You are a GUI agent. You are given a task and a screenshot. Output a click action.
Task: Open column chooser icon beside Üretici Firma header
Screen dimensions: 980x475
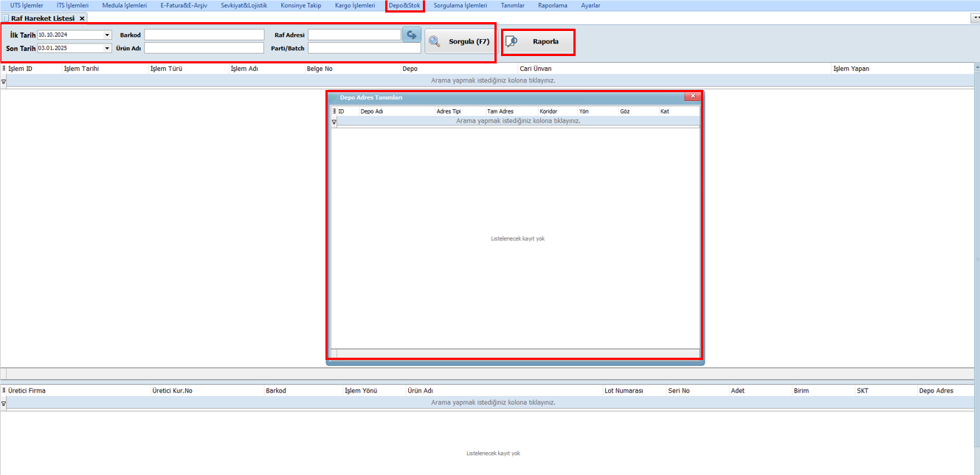coord(3,391)
